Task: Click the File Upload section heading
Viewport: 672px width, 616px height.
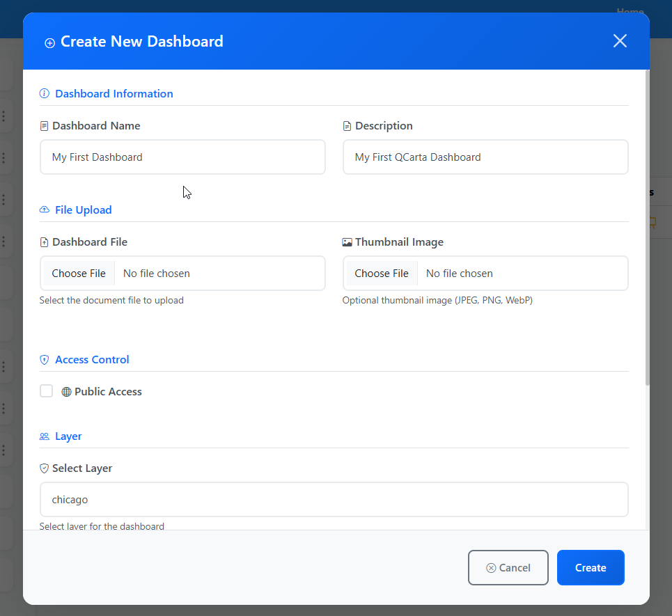Action: pos(84,210)
